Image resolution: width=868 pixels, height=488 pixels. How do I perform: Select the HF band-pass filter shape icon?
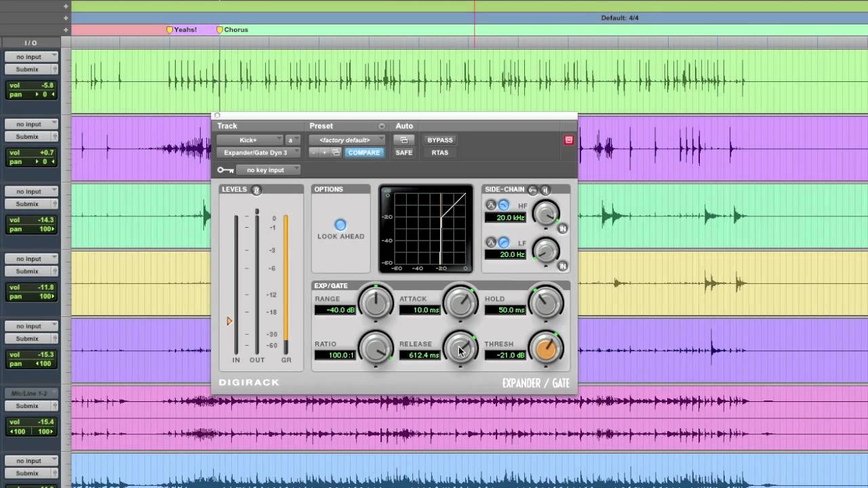click(491, 205)
